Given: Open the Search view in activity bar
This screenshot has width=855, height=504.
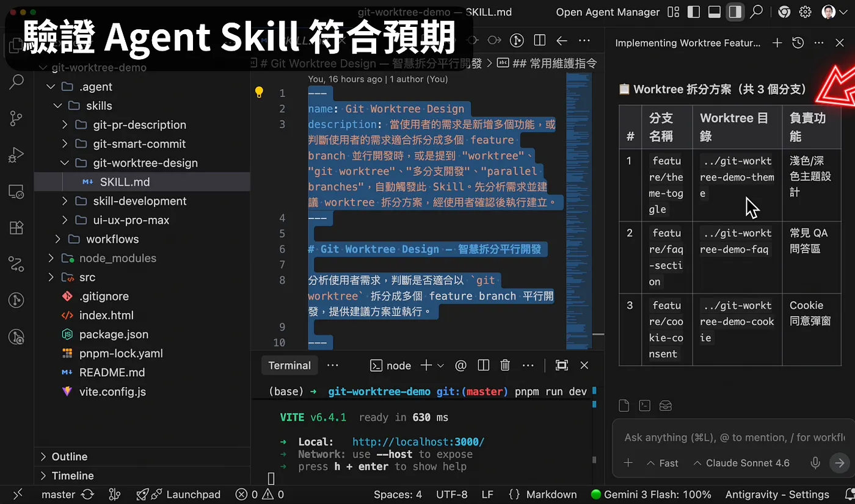Looking at the screenshot, I should click(16, 81).
